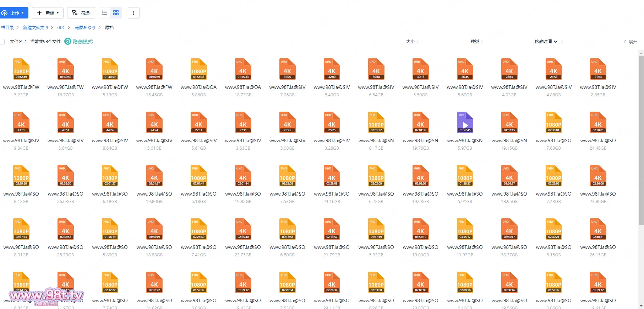This screenshot has width=644, height=309.
Task: Select the grid view icon
Action: (116, 13)
